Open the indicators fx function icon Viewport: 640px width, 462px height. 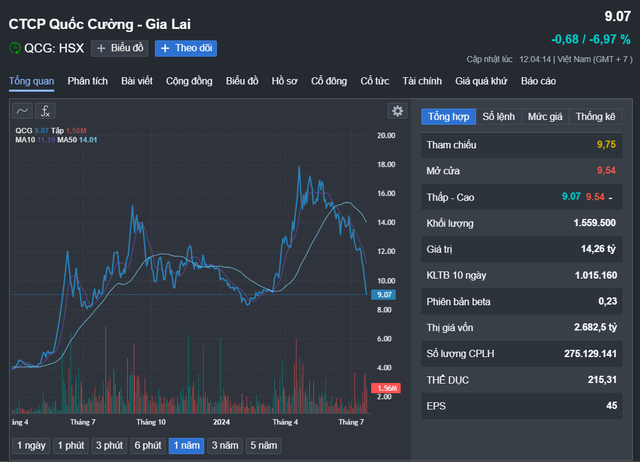[47, 111]
